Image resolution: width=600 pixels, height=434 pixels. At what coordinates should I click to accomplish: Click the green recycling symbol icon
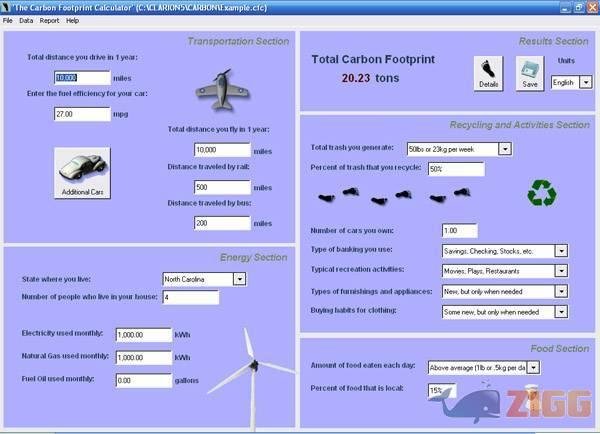(542, 192)
